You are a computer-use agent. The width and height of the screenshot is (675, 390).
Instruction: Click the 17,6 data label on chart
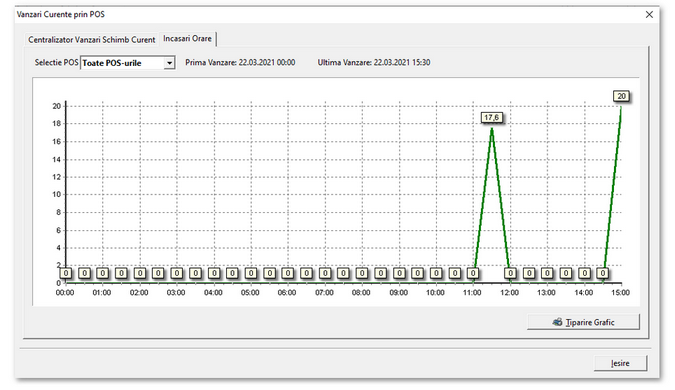pyautogui.click(x=491, y=118)
